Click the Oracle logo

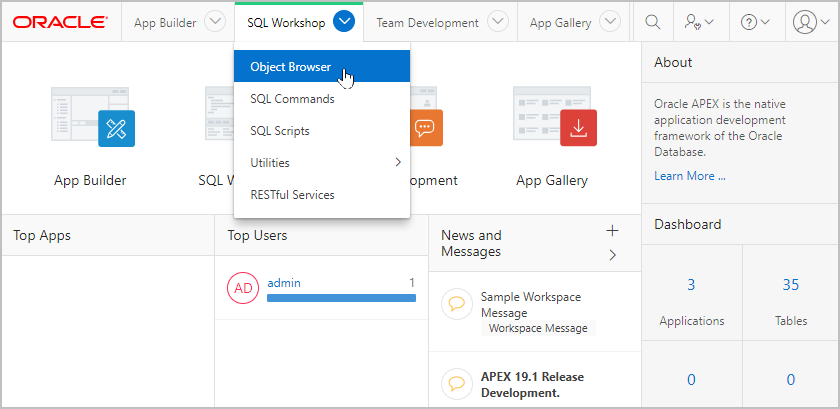[x=61, y=23]
